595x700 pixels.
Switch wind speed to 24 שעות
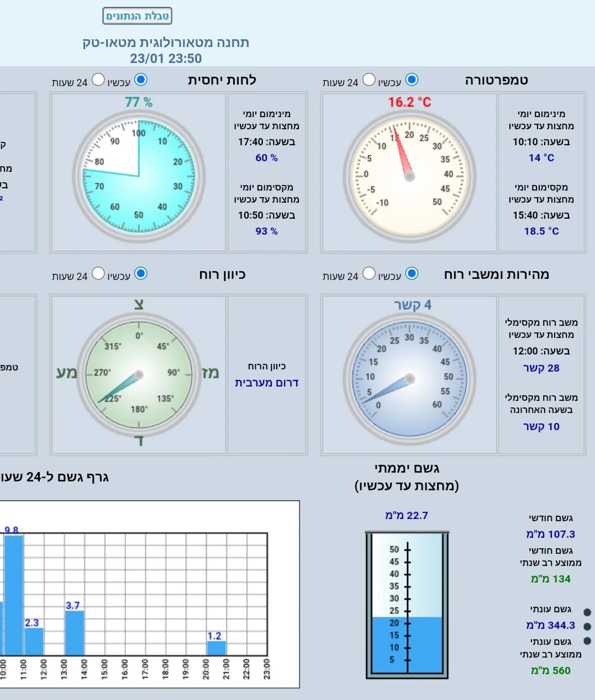pyautogui.click(x=369, y=273)
